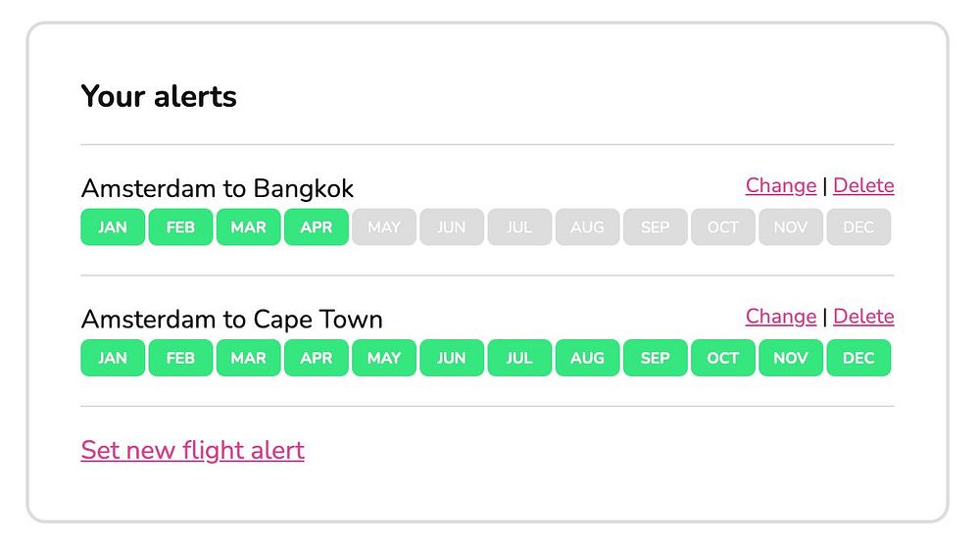Enable JUN on the Bangkok alert
The image size is (980, 546).
coord(452,227)
